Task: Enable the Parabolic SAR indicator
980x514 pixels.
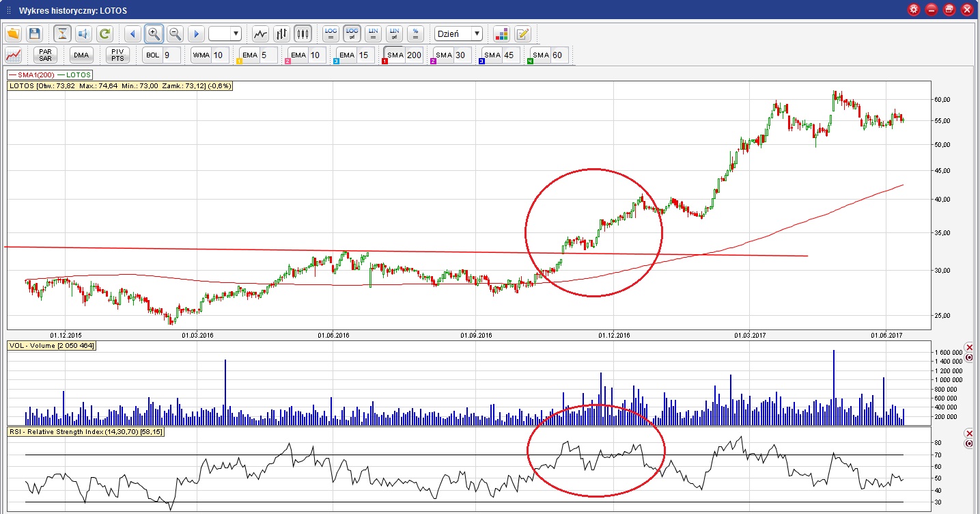Action: point(46,55)
